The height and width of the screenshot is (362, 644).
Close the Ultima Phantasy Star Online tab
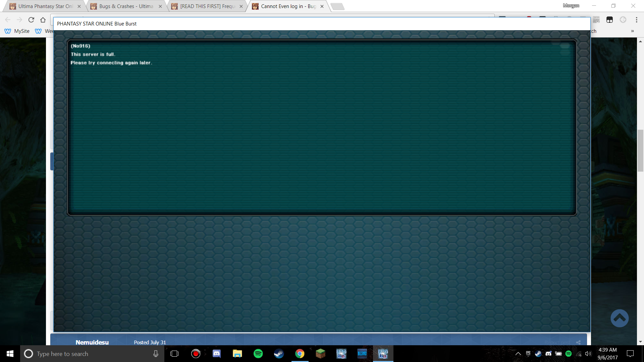[x=79, y=6]
